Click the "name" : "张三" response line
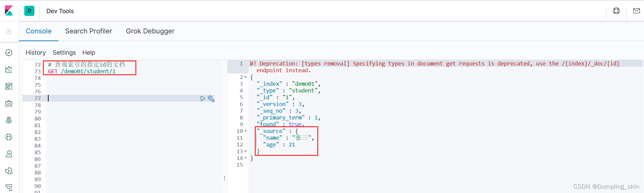Image resolution: width=644 pixels, height=193 pixels. [289, 138]
